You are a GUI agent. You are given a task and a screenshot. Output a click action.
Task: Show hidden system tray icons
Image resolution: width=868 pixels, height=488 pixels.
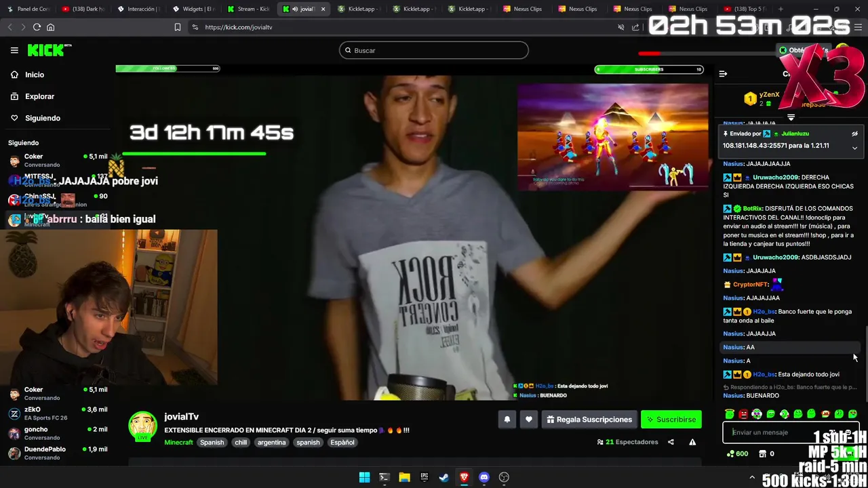[x=751, y=478]
